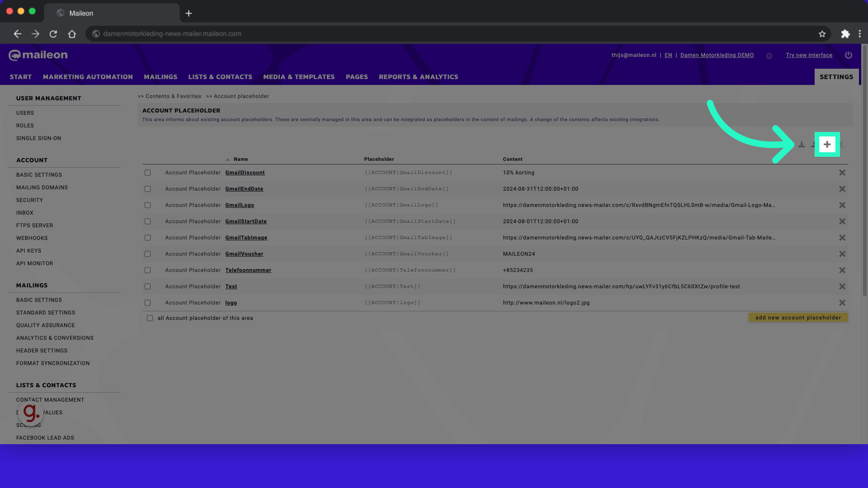868x488 pixels.
Task: Open the GmailTabImage placeholder link
Action: (246, 238)
